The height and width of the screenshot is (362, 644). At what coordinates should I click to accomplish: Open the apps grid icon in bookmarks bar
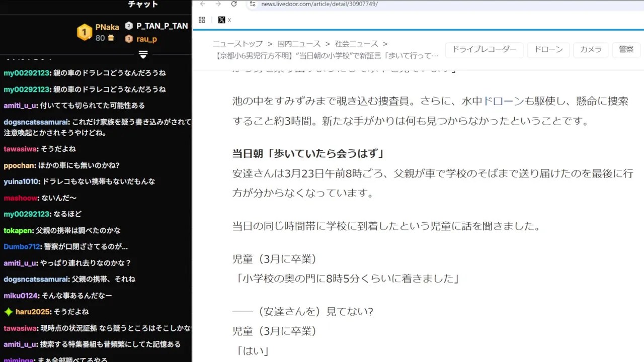(x=202, y=20)
